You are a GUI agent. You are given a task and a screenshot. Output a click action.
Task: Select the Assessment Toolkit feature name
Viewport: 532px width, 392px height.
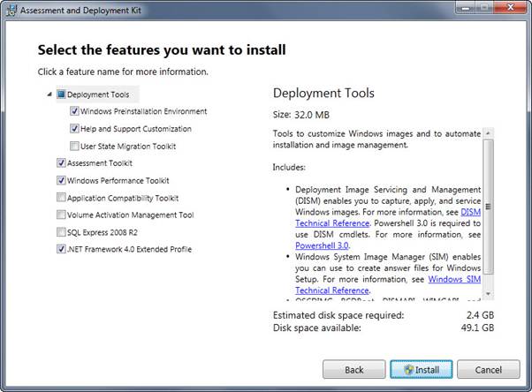click(x=99, y=163)
